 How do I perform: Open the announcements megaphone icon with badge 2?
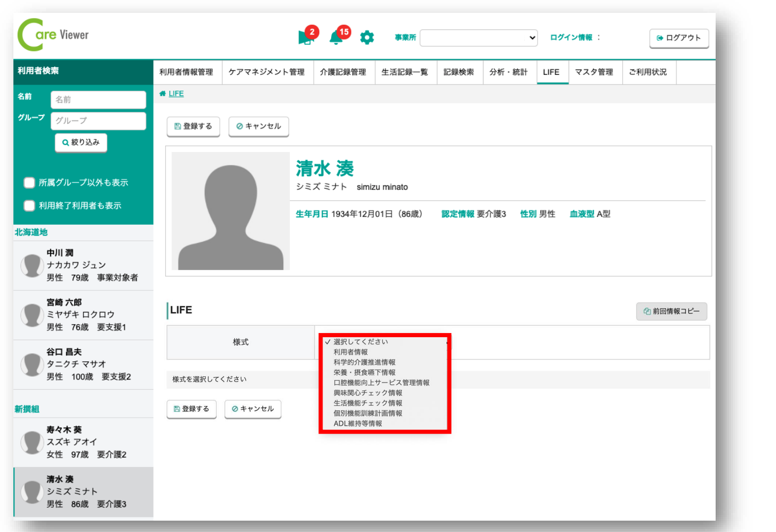[306, 38]
